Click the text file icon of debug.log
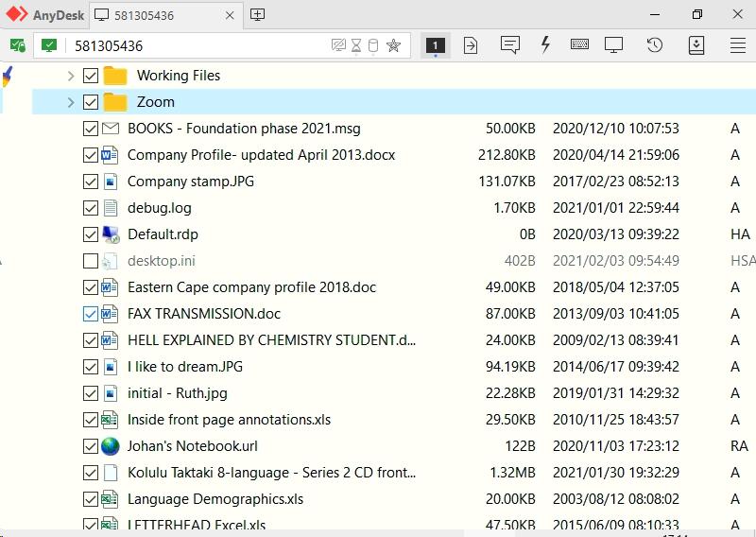 tap(111, 208)
